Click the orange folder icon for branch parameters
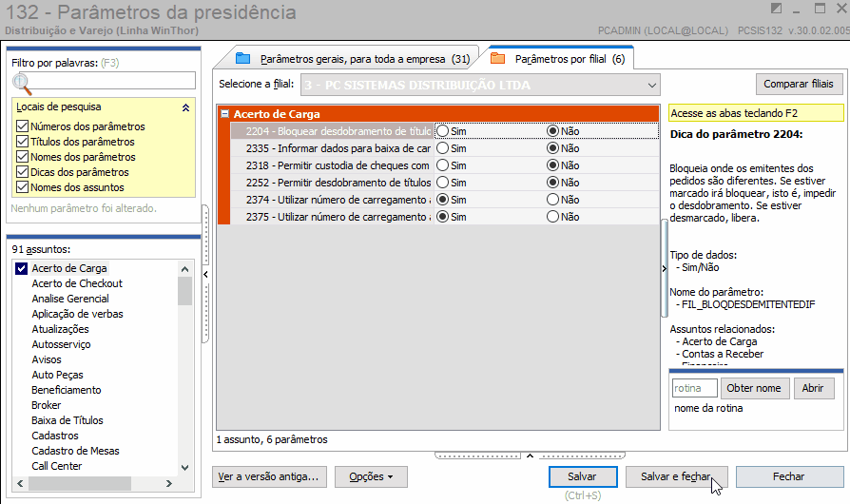The height and width of the screenshot is (504, 850). [x=497, y=59]
